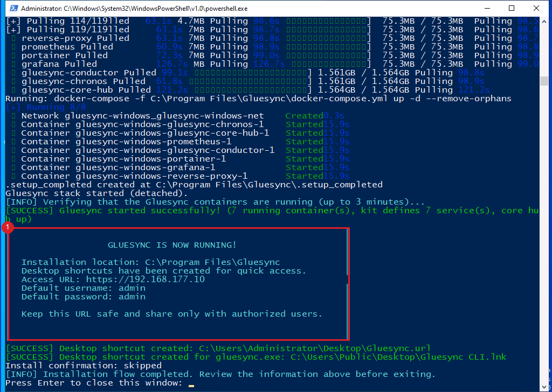Viewport: 552px width, 392px height.
Task: Click 'gluesync-chronos Pulled' line
Action: point(247,81)
